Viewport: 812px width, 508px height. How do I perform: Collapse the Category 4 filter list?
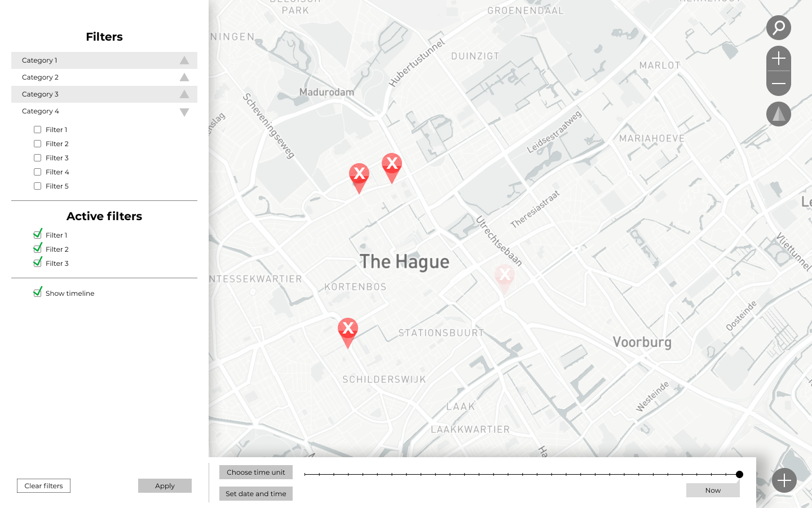[x=184, y=112]
